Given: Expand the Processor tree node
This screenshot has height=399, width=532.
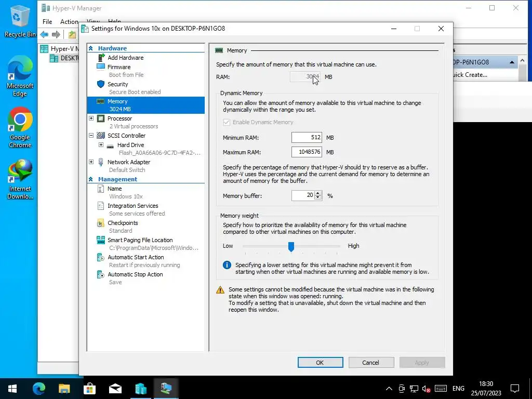Looking at the screenshot, I should 91,118.
